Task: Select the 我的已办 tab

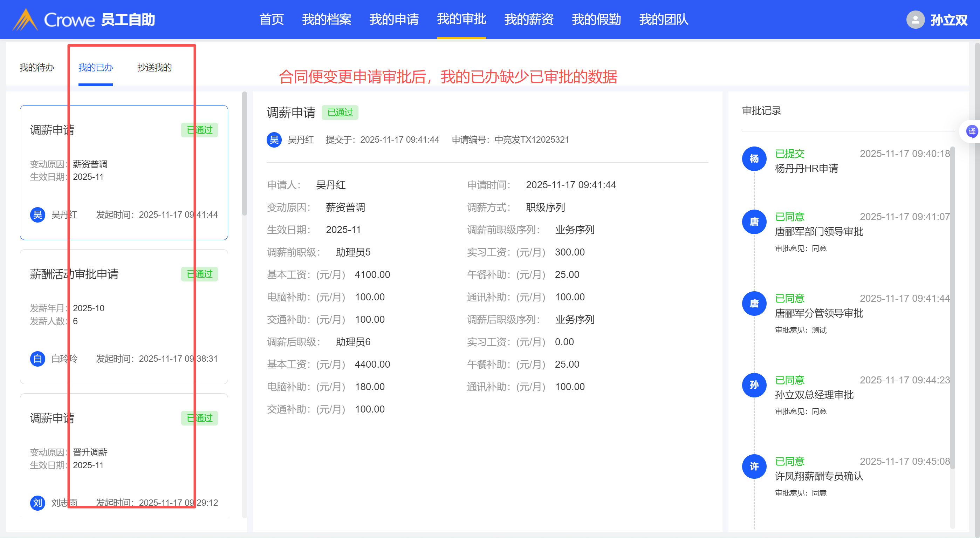Action: click(x=96, y=68)
